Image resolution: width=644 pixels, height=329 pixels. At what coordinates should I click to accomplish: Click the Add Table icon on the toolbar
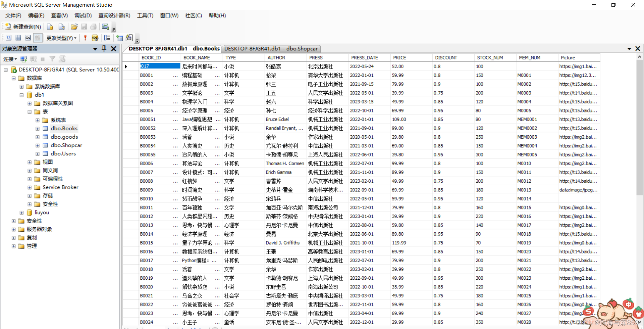(x=119, y=38)
